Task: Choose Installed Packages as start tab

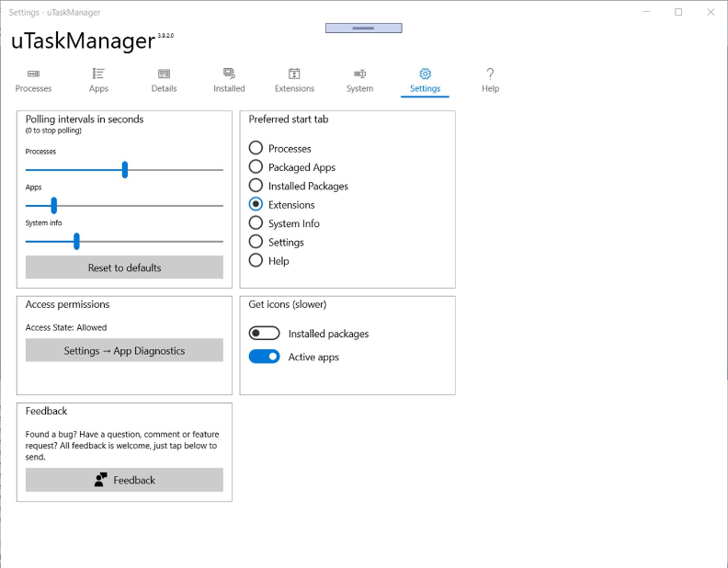Action: [x=256, y=186]
